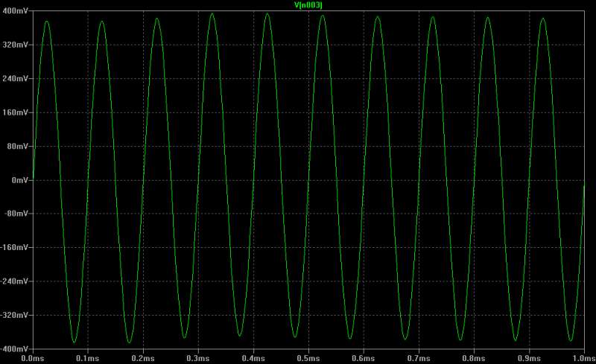Screen dimensions: 596x364
Task: Click the 0.5ms time axis label
Action: (x=308, y=359)
